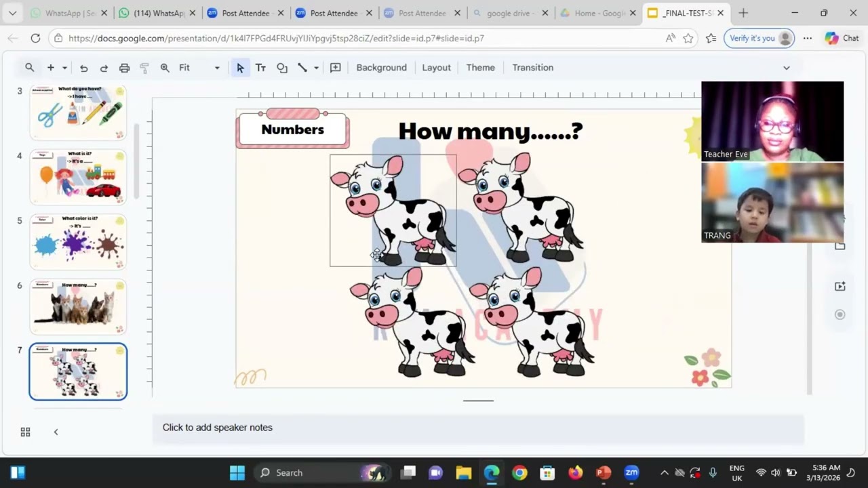
Task: Select the zoom magnifier tool
Action: pos(165,68)
